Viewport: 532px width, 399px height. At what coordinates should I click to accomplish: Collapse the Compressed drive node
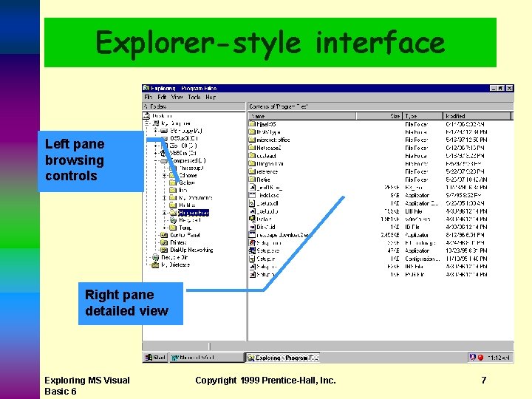coord(156,160)
